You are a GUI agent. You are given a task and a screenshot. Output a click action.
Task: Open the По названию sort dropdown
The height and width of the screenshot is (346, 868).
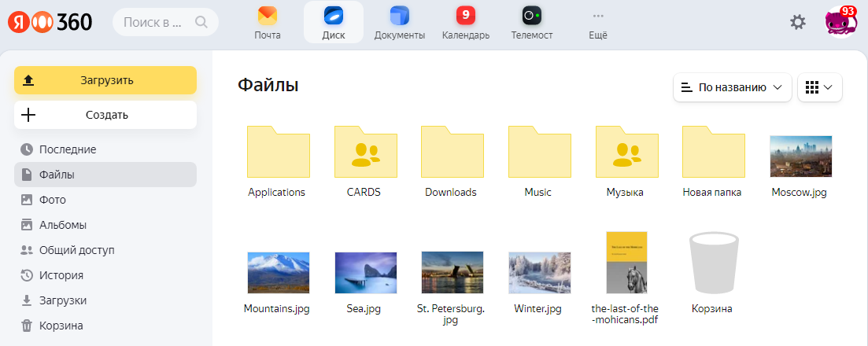click(x=733, y=87)
